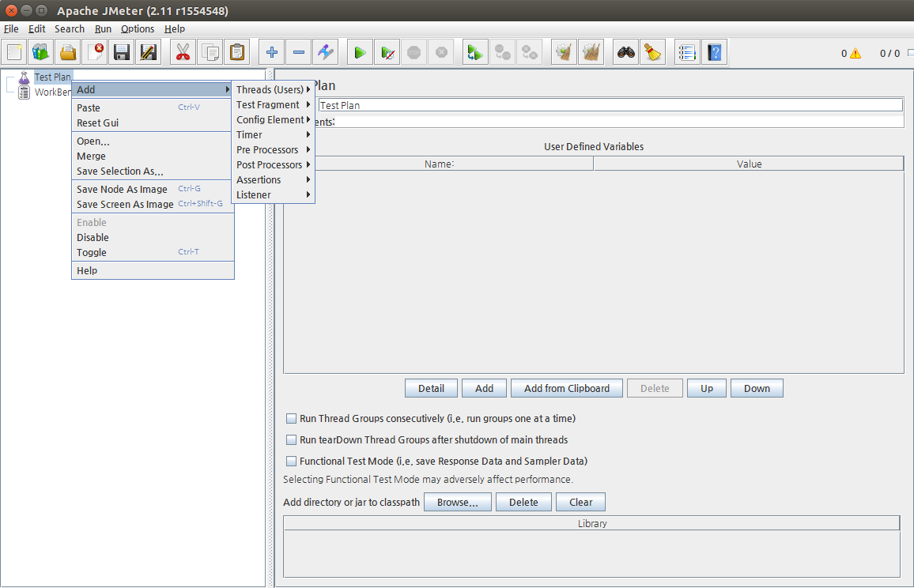The image size is (914, 588).
Task: Click Remote Start All icon
Action: click(x=476, y=52)
